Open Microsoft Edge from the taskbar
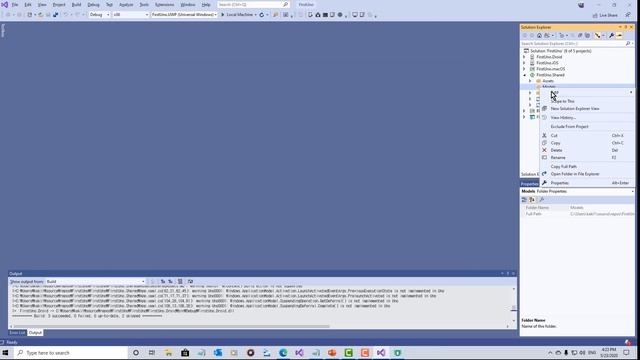 283,353
